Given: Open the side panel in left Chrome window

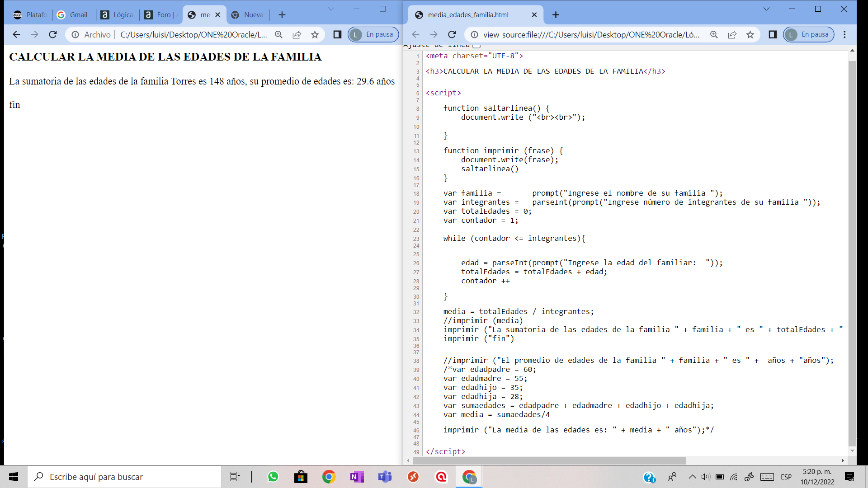Looking at the screenshot, I should tap(337, 34).
